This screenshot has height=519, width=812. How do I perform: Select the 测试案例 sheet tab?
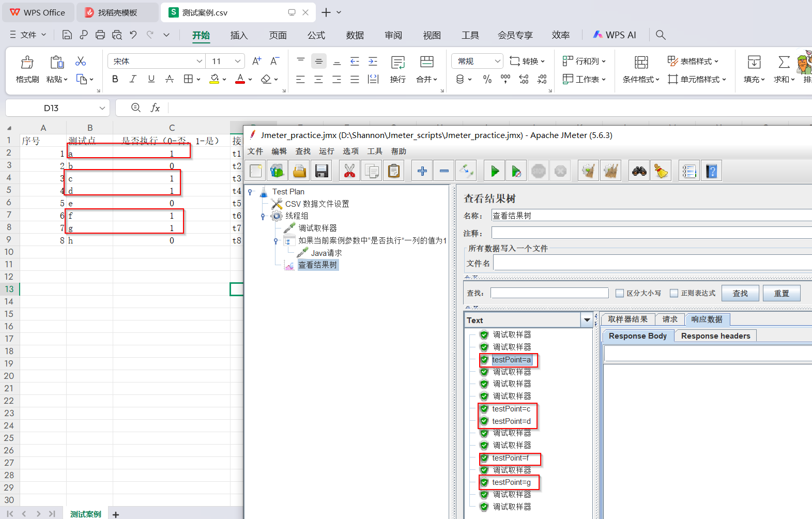pos(86,514)
